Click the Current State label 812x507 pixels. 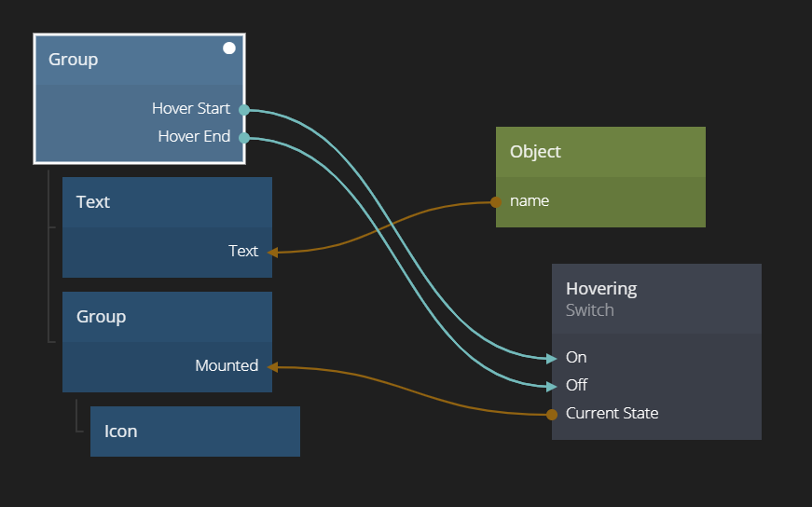612,414
